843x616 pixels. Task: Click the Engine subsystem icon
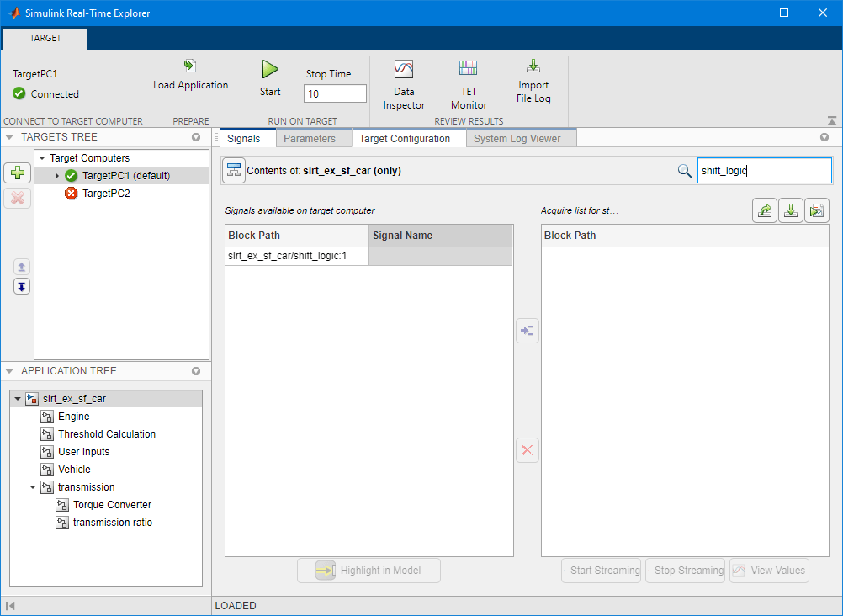tap(47, 417)
